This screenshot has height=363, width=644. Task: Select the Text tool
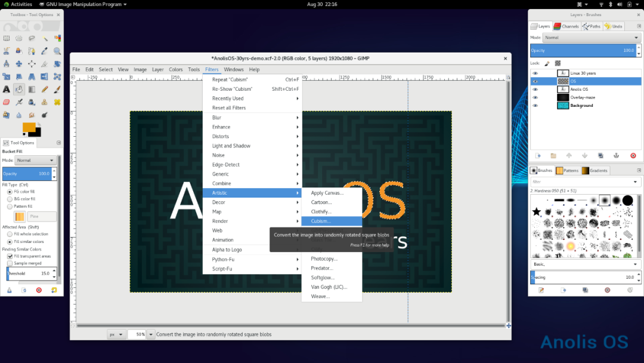tap(7, 89)
